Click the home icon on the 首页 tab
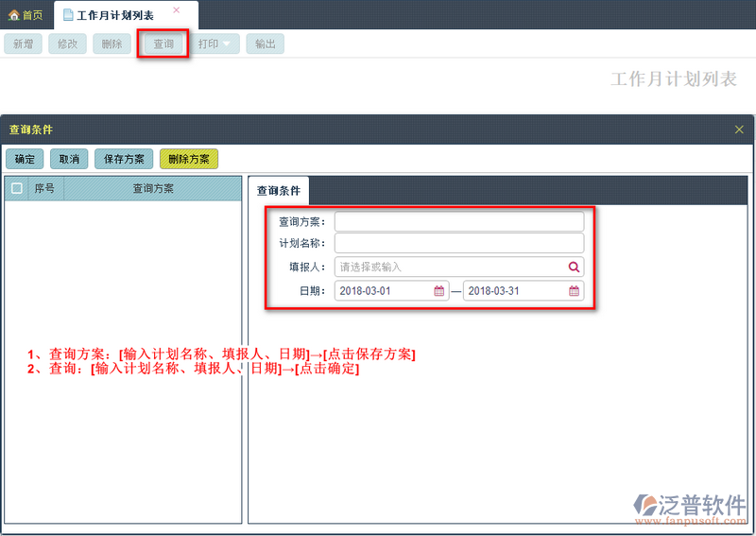Image resolution: width=756 pixels, height=536 pixels. 14,15
